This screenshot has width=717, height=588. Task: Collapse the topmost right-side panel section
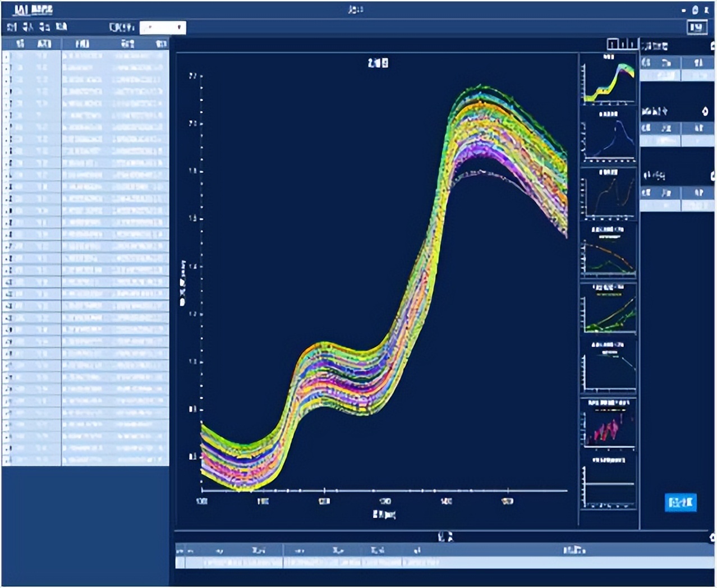tap(713, 47)
